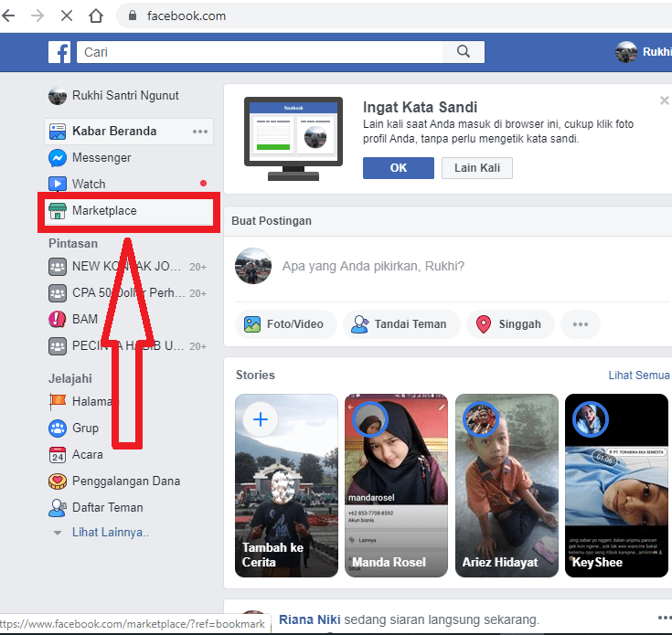Click the Facebook logo icon

[59, 52]
